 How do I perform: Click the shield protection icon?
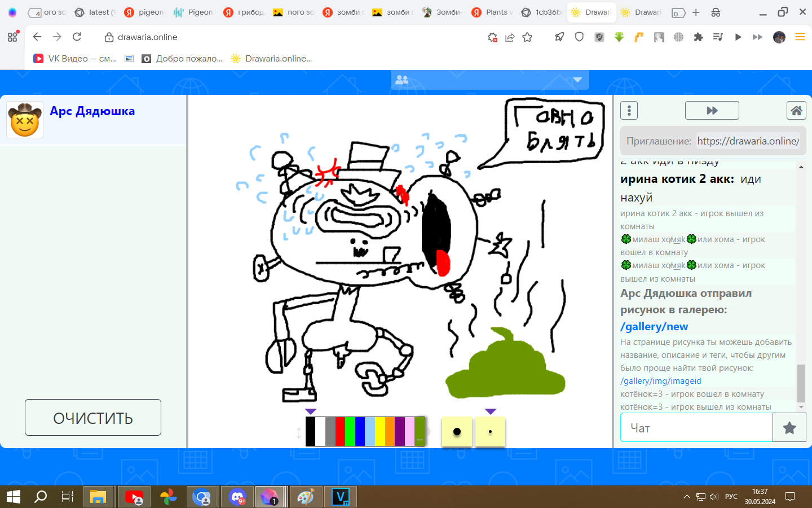click(579, 37)
